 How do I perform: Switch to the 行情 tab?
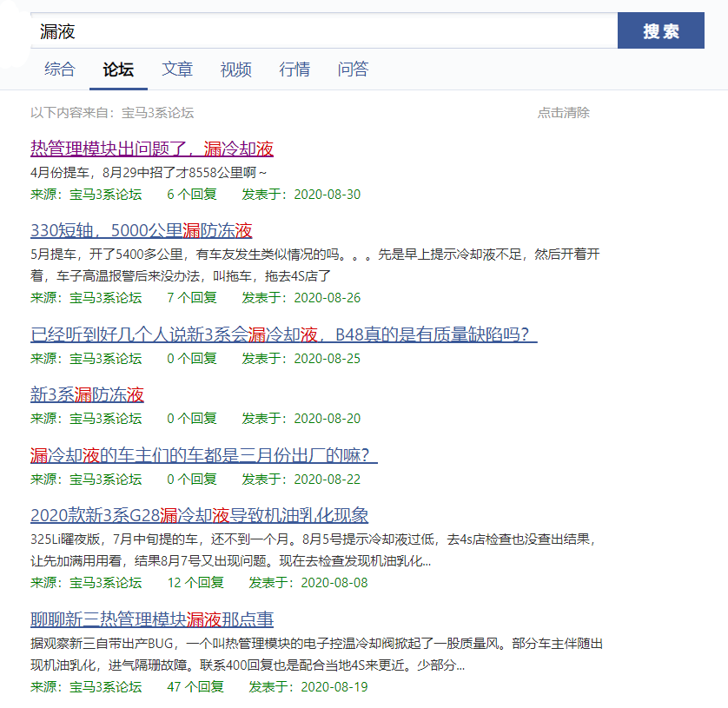(x=295, y=69)
